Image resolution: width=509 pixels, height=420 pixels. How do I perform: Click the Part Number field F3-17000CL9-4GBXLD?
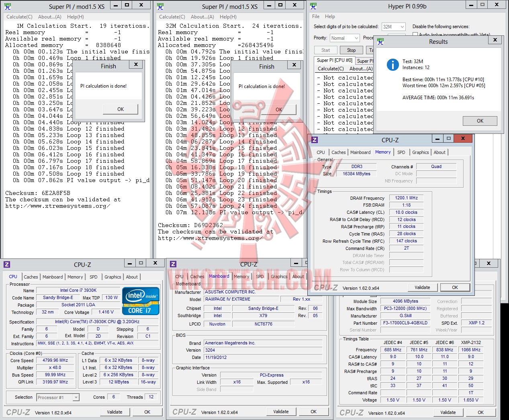pos(405,323)
